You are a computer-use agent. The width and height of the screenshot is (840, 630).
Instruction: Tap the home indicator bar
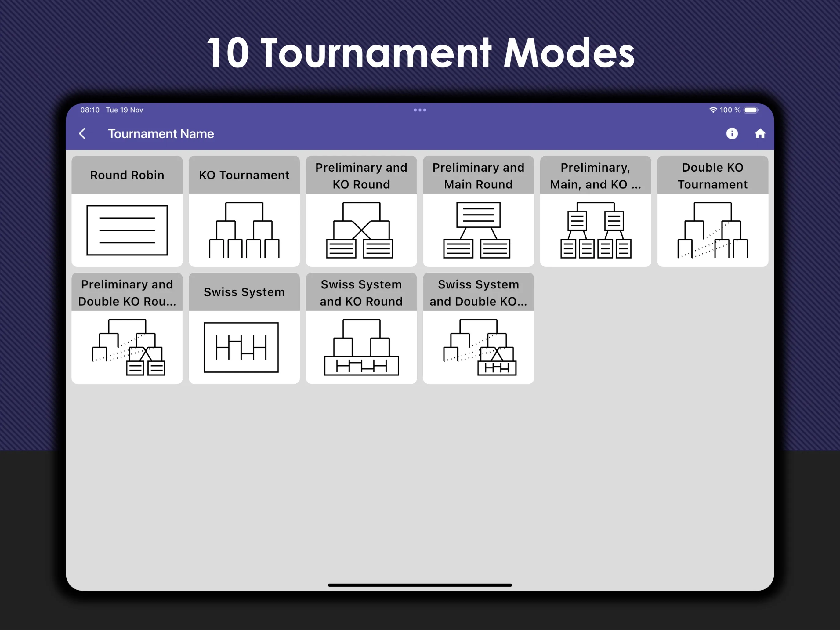(x=420, y=585)
